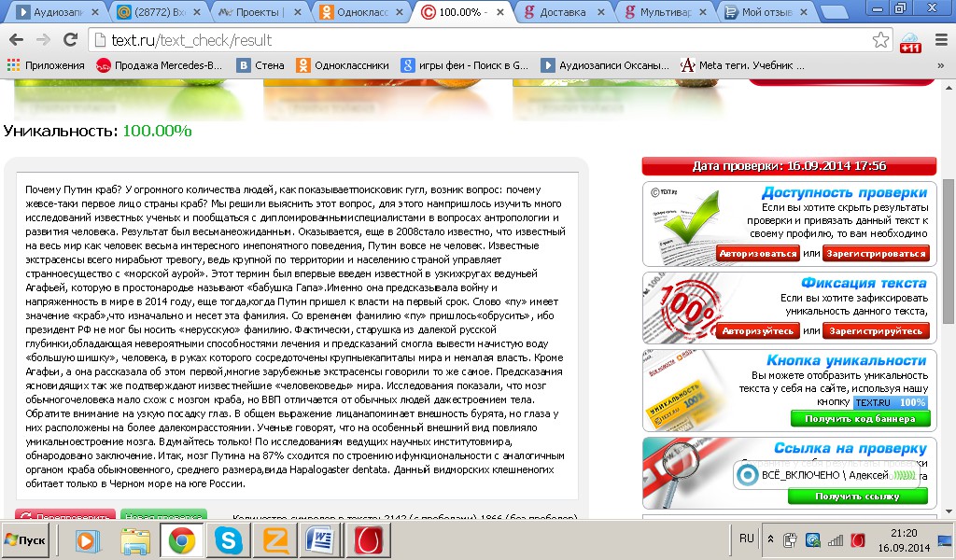The image size is (956, 560).
Task: Open the file explorer taskbar icon
Action: [x=134, y=540]
